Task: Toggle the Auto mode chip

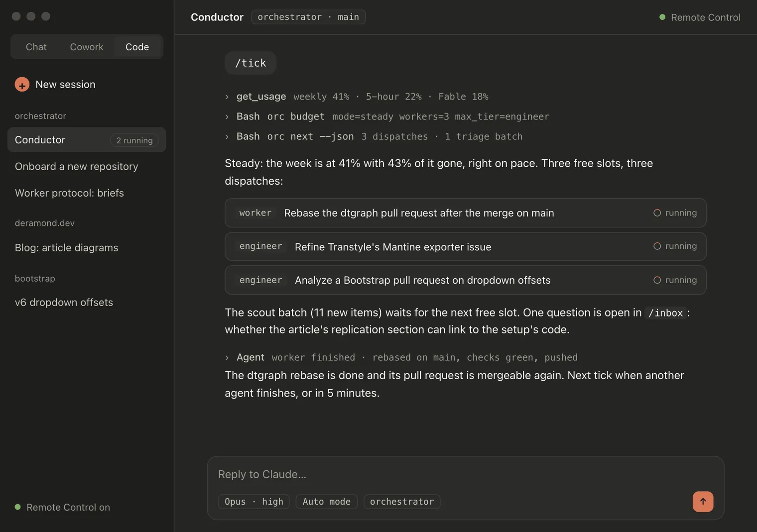Action: coord(326,502)
